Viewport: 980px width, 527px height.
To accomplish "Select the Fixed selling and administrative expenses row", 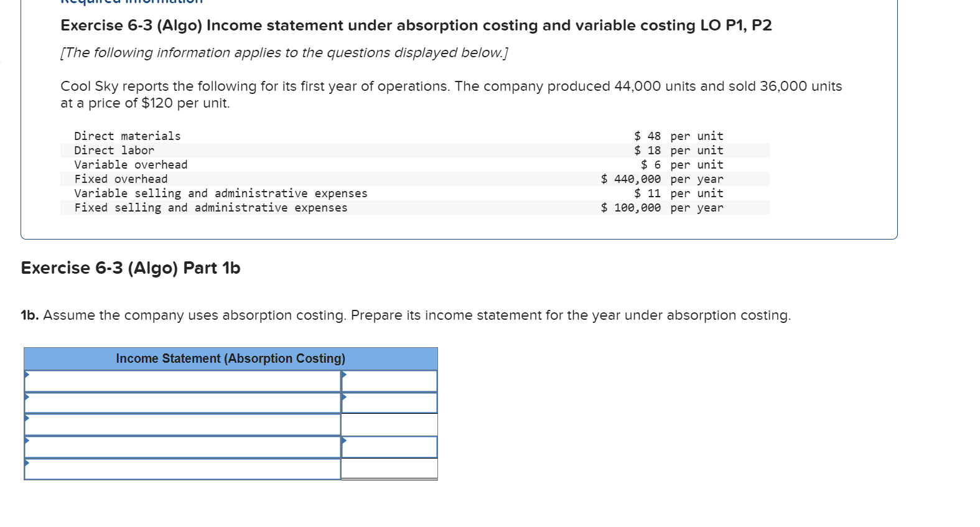I will pos(249,208).
